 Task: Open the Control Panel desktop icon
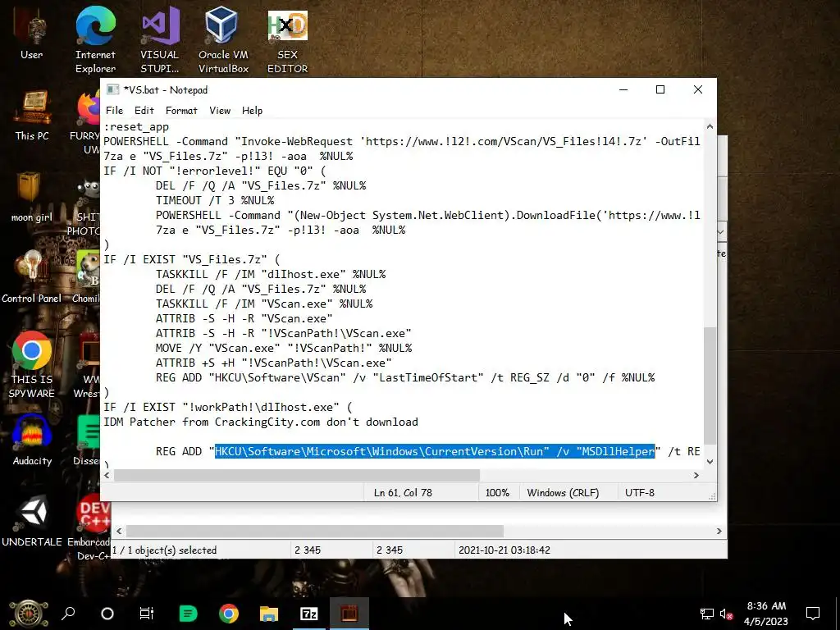click(32, 277)
